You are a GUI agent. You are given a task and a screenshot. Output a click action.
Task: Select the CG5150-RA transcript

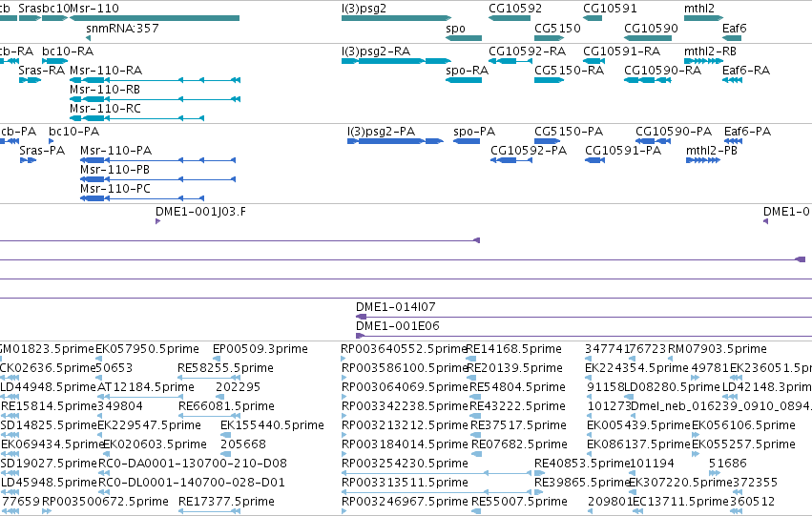[550, 80]
